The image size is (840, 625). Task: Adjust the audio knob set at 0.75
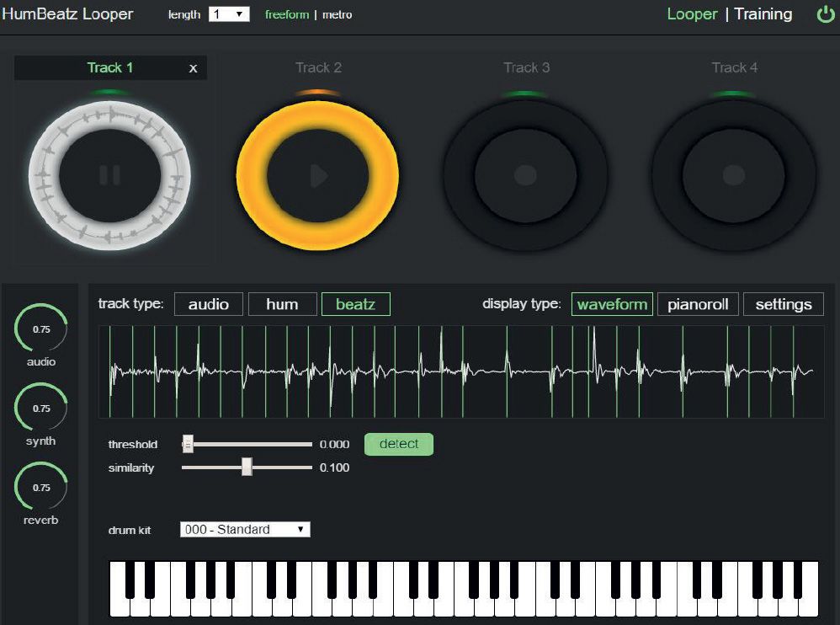(x=40, y=329)
